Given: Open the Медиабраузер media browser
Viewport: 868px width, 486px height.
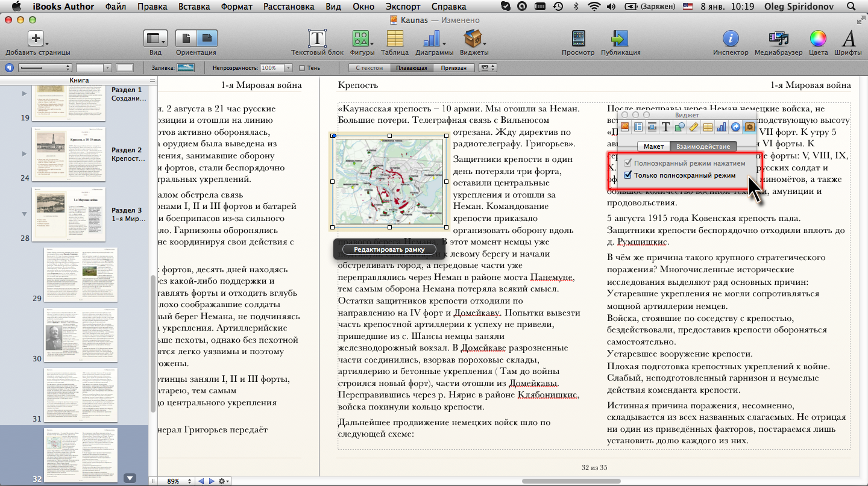Looking at the screenshot, I should click(778, 39).
